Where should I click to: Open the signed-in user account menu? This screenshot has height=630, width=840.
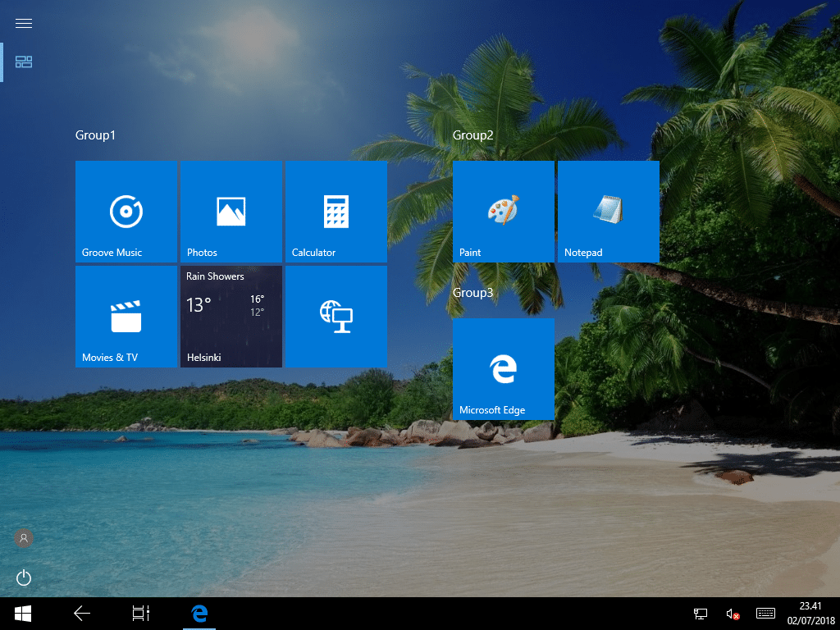23,537
